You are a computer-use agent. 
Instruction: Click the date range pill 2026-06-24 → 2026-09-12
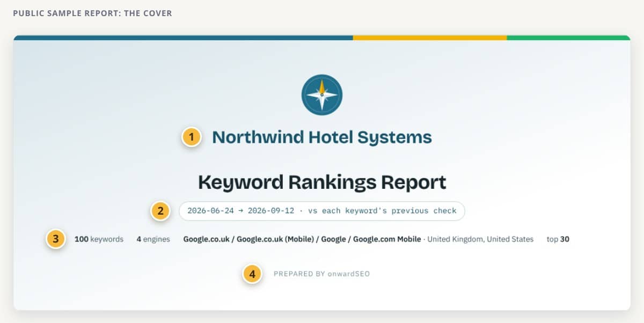click(x=322, y=211)
